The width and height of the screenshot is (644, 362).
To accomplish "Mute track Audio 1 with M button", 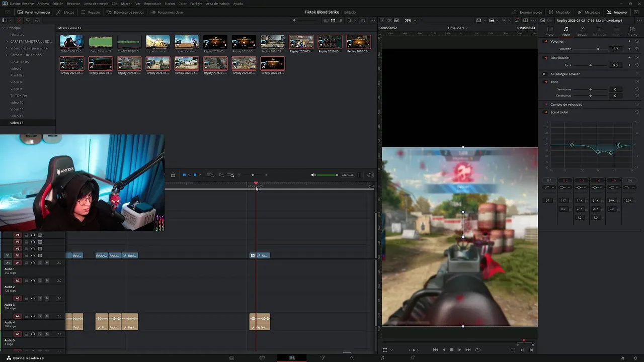I will pyautogui.click(x=47, y=263).
